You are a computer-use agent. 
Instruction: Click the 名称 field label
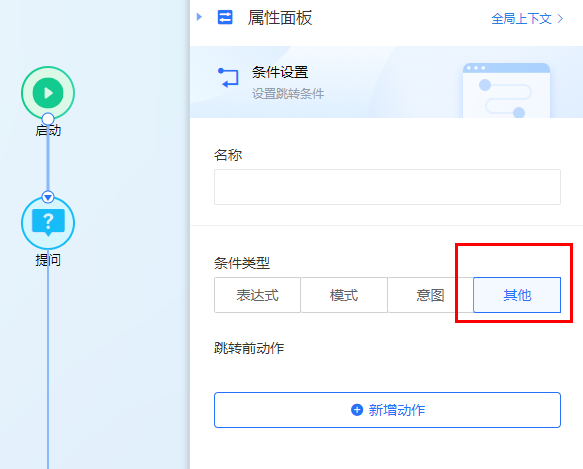pyautogui.click(x=228, y=155)
